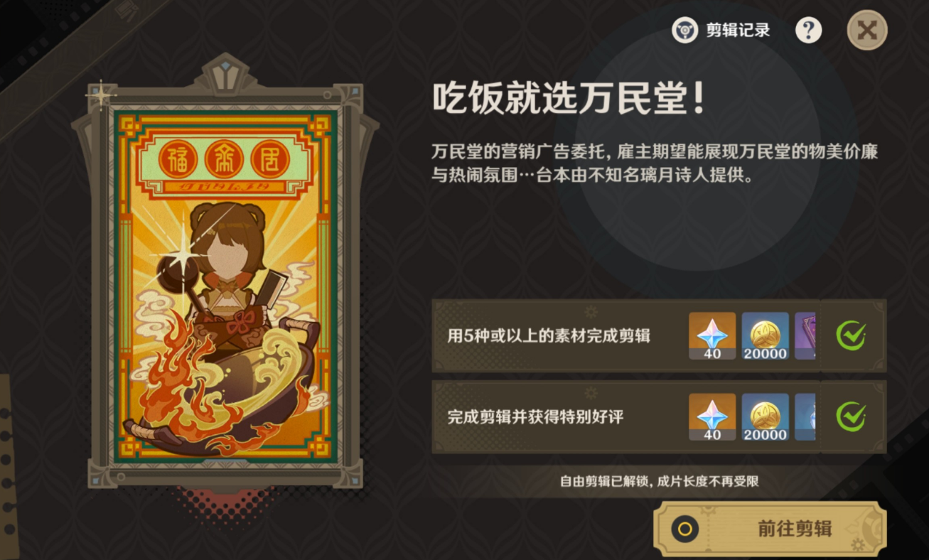Image resolution: width=929 pixels, height=560 pixels.
Task: Click the 剪辑记录 text label
Action: pyautogui.click(x=738, y=31)
